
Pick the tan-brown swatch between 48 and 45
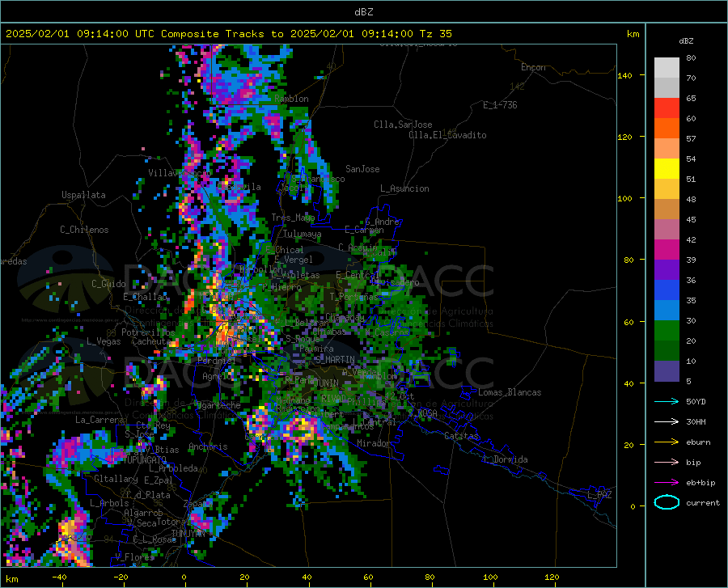tap(667, 209)
